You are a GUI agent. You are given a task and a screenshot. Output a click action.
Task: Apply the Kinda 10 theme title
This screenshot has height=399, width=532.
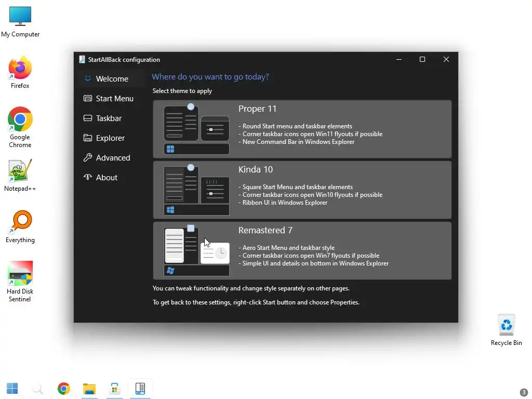click(256, 170)
